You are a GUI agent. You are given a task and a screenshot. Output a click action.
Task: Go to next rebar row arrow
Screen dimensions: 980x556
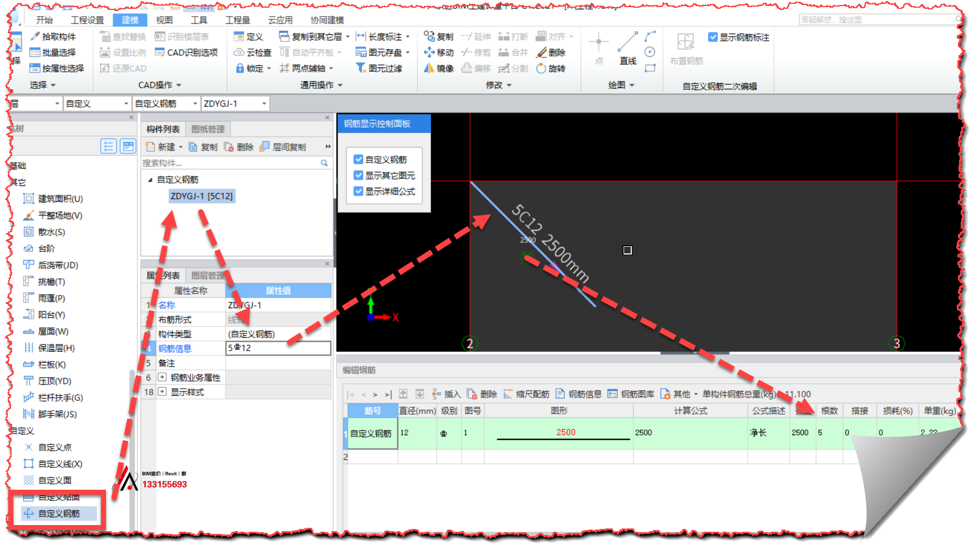tap(375, 394)
